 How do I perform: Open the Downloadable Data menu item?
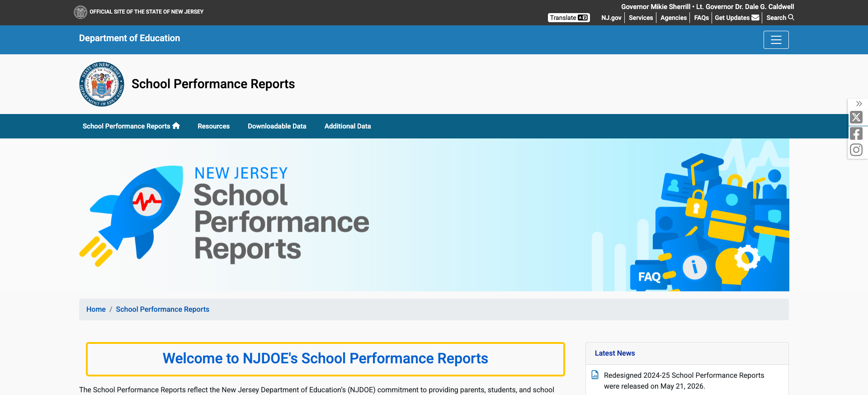click(x=277, y=126)
